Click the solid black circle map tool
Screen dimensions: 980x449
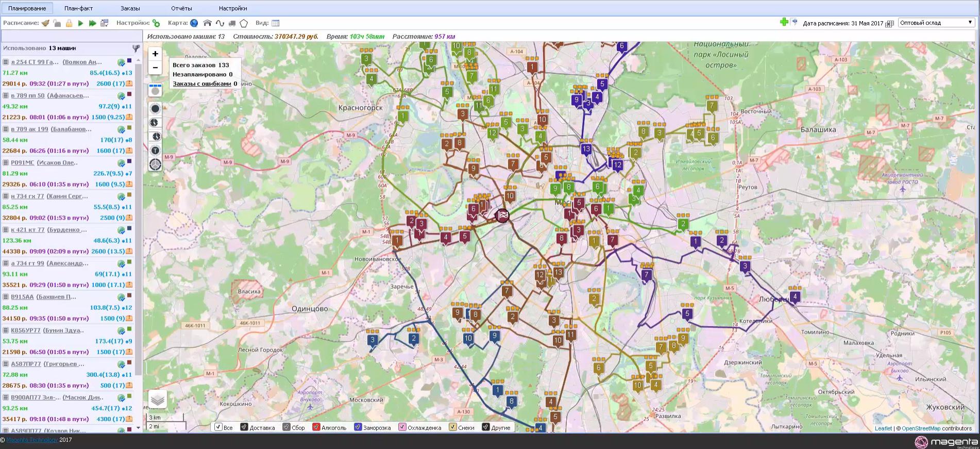point(155,109)
